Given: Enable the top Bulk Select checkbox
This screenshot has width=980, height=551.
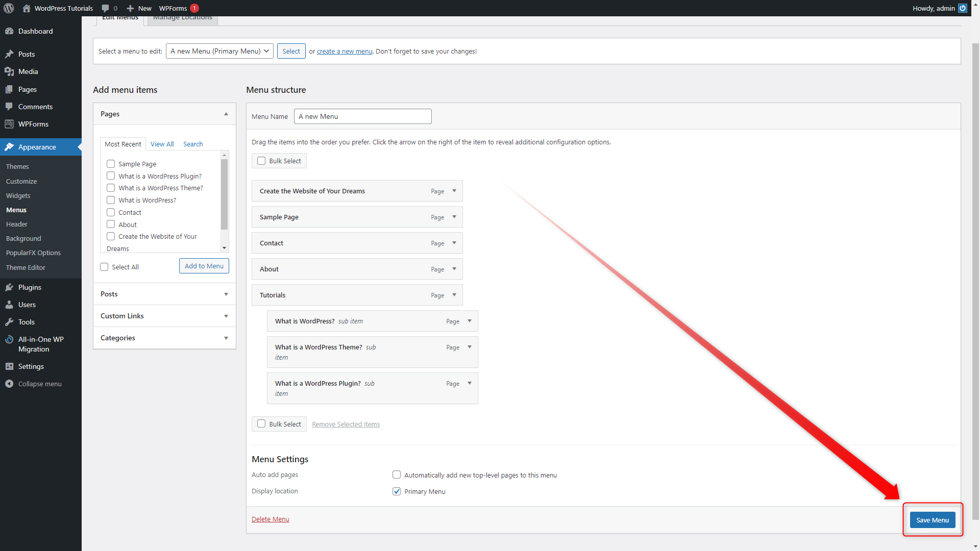Looking at the screenshot, I should pyautogui.click(x=261, y=161).
